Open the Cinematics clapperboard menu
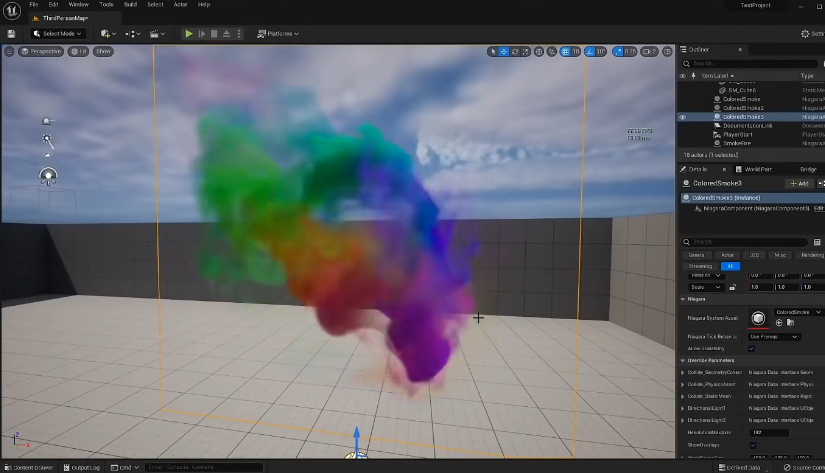This screenshot has width=825, height=473. point(157,34)
